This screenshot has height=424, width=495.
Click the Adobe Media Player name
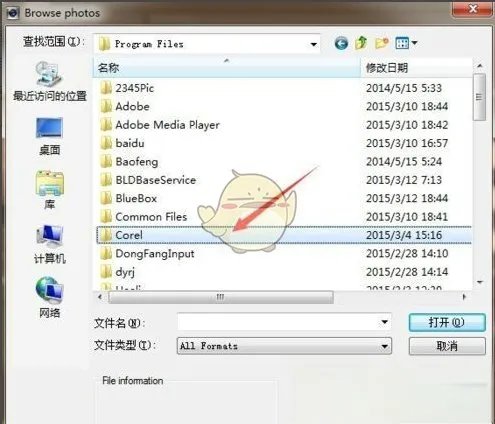(x=167, y=125)
